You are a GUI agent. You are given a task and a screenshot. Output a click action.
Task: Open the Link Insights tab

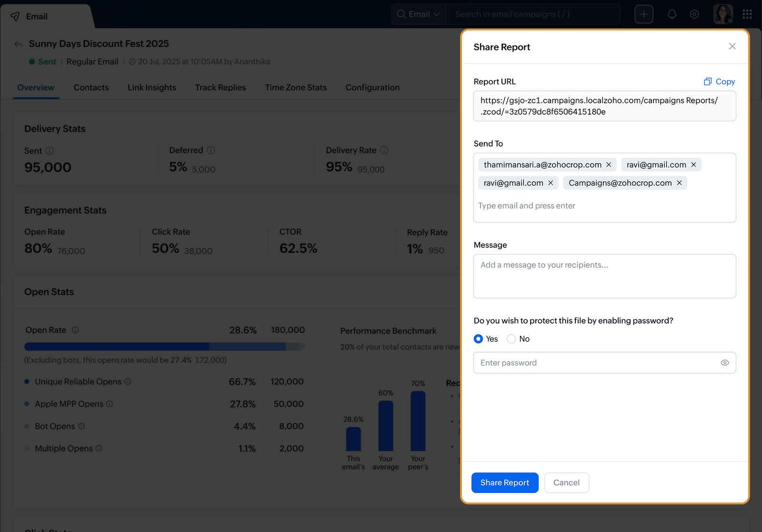(152, 88)
